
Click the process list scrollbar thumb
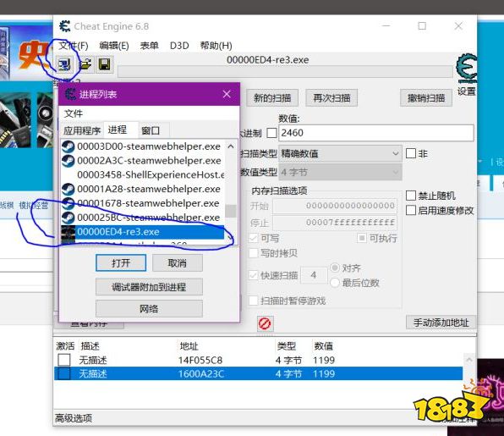click(x=231, y=211)
